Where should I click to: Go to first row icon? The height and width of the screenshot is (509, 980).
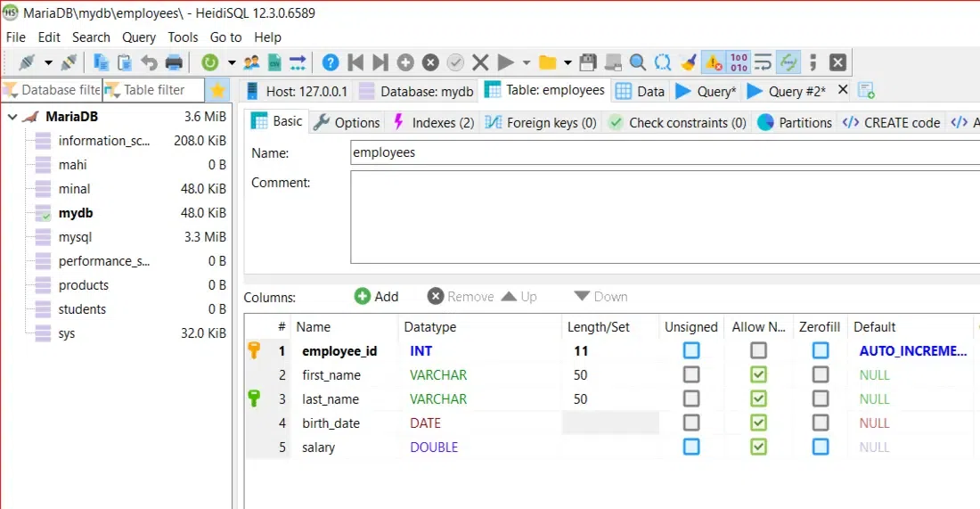(x=355, y=62)
